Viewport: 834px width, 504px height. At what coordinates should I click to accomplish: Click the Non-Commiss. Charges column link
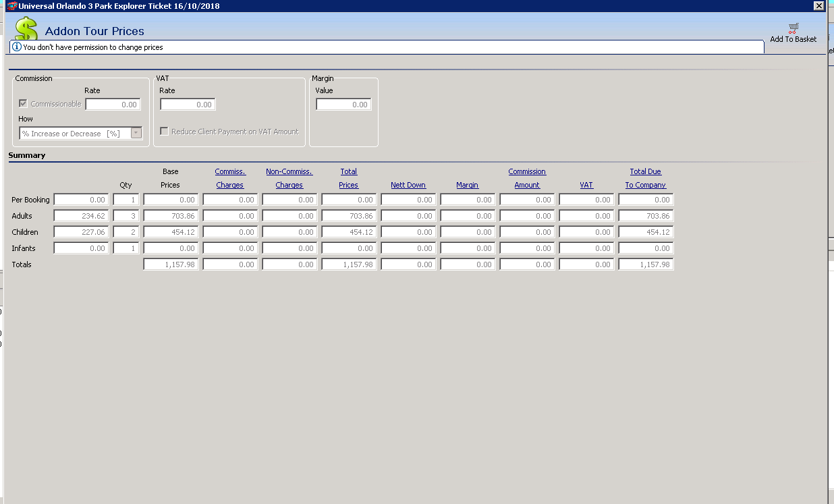(x=289, y=178)
